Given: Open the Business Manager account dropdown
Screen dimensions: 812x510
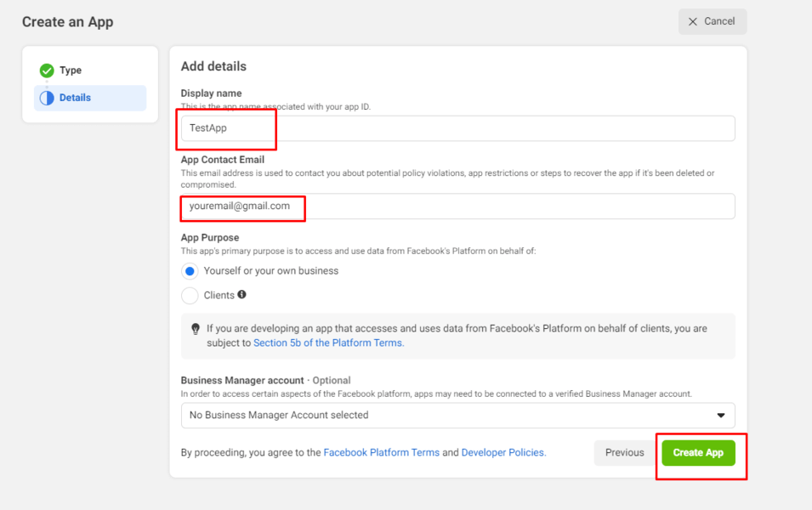Looking at the screenshot, I should tap(457, 416).
